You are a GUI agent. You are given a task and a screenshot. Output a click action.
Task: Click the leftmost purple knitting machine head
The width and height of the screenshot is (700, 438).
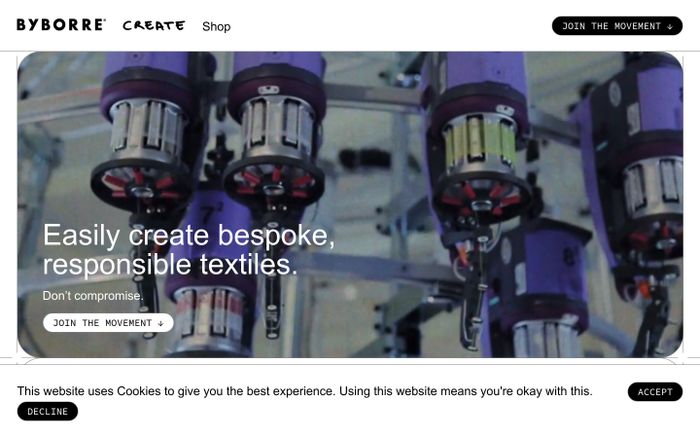(143, 134)
